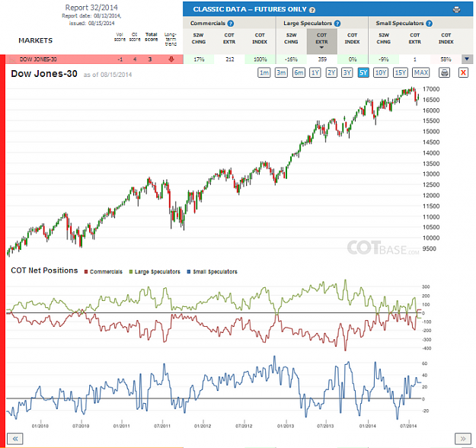Select the DOW JONES-30 market row name
The image size is (476, 448).
click(x=38, y=59)
